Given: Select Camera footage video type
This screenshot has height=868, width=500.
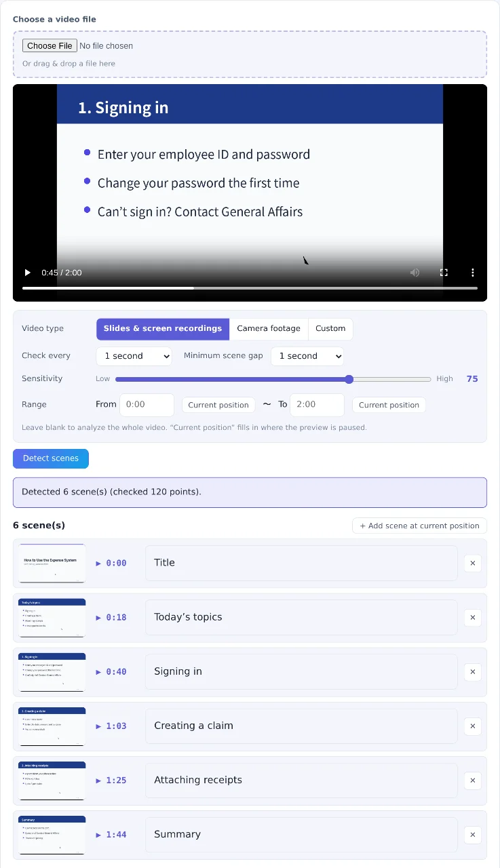Looking at the screenshot, I should [x=269, y=329].
